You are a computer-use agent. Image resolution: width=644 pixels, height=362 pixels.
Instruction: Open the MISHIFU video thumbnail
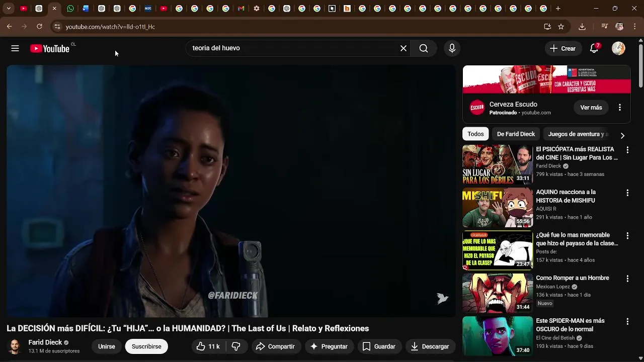point(498,207)
